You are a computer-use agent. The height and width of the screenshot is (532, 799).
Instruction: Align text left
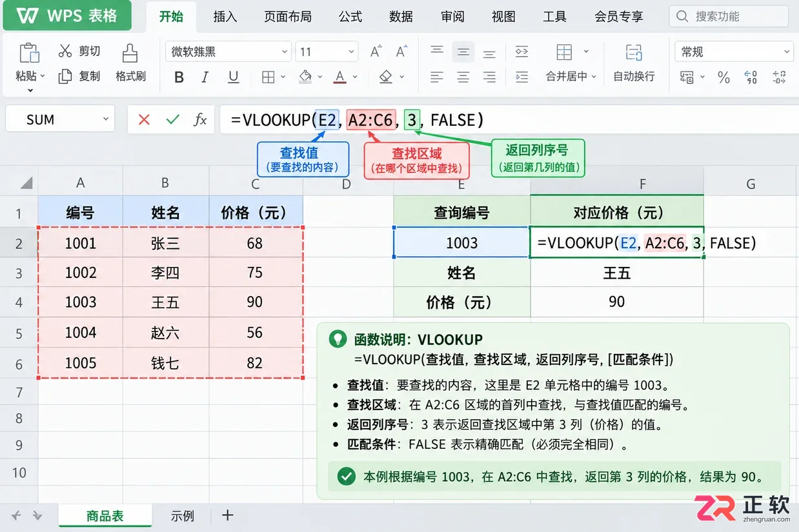(437, 77)
